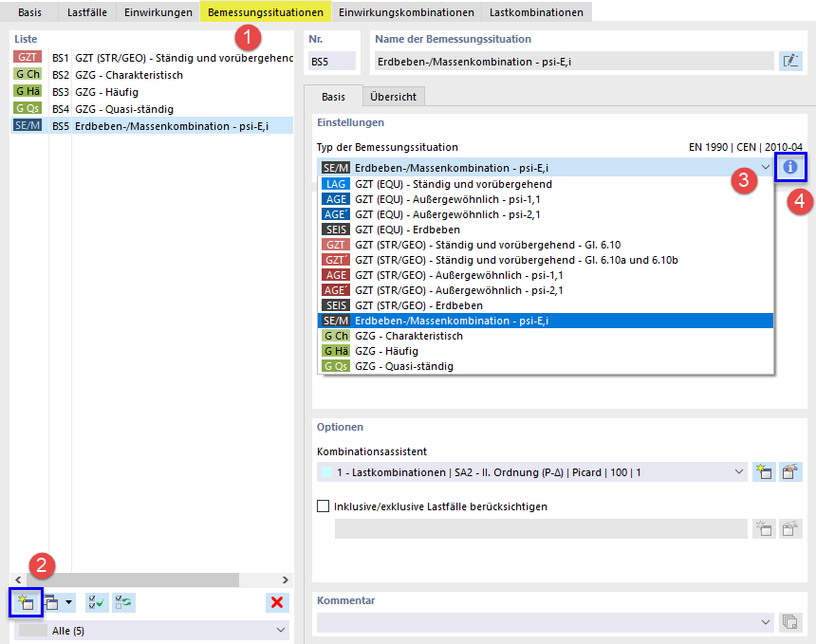
Task: Click the blue info icon
Action: [x=790, y=167]
